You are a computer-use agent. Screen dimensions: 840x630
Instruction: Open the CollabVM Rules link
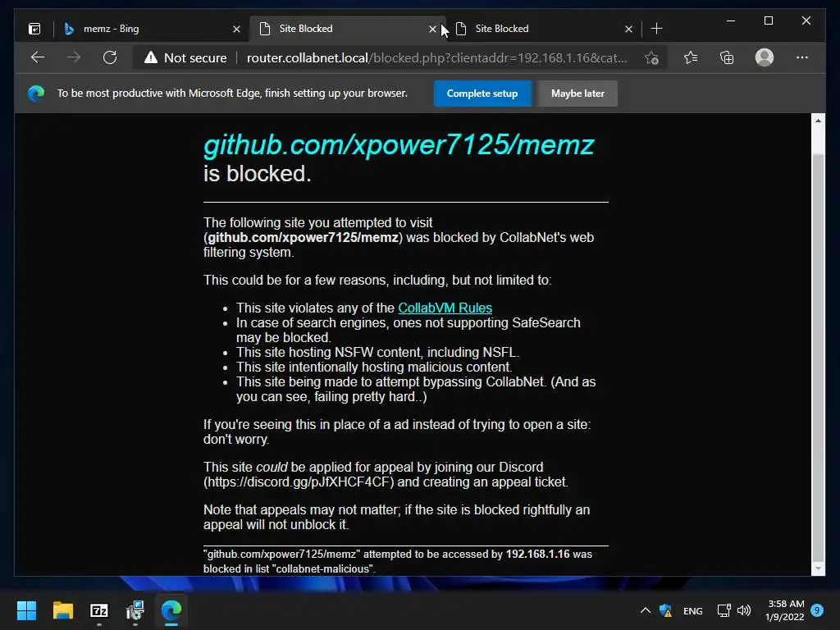pyautogui.click(x=445, y=308)
